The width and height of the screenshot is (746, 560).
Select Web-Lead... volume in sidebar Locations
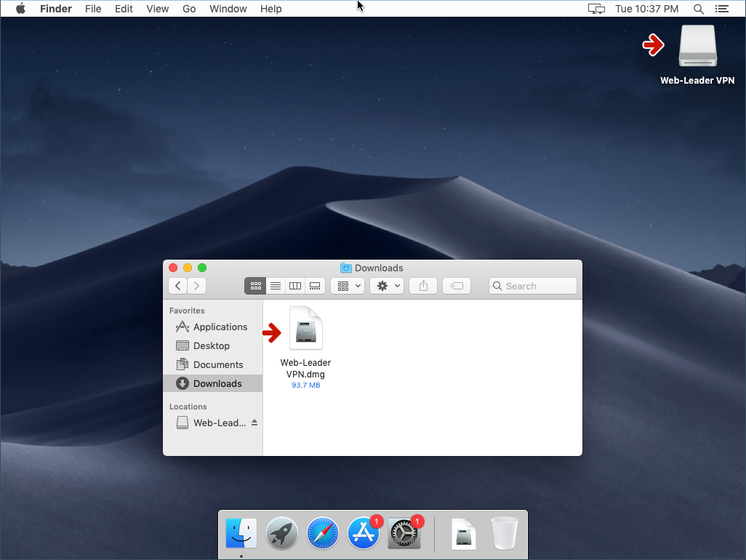[212, 423]
